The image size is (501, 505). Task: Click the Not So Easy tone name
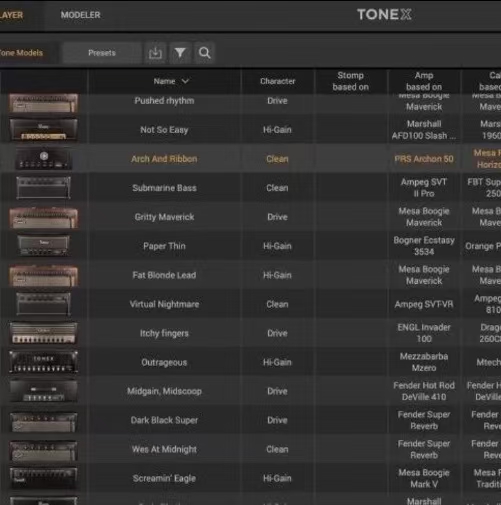(x=164, y=130)
